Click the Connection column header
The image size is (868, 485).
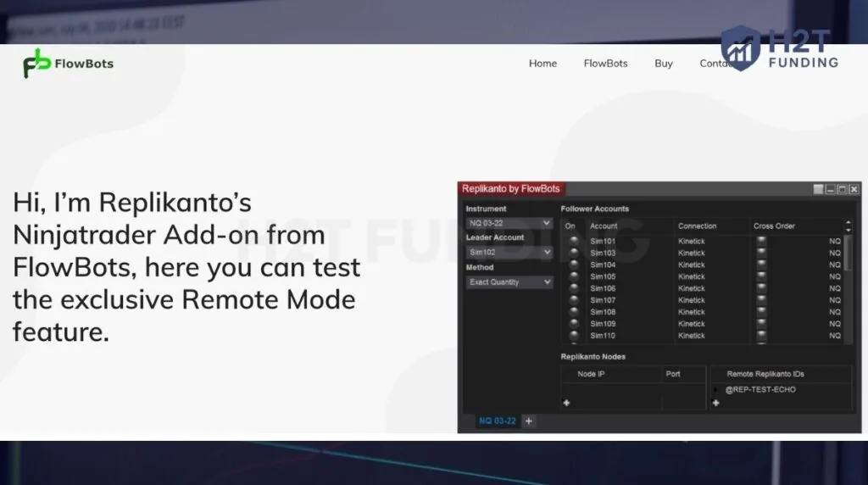pos(697,226)
